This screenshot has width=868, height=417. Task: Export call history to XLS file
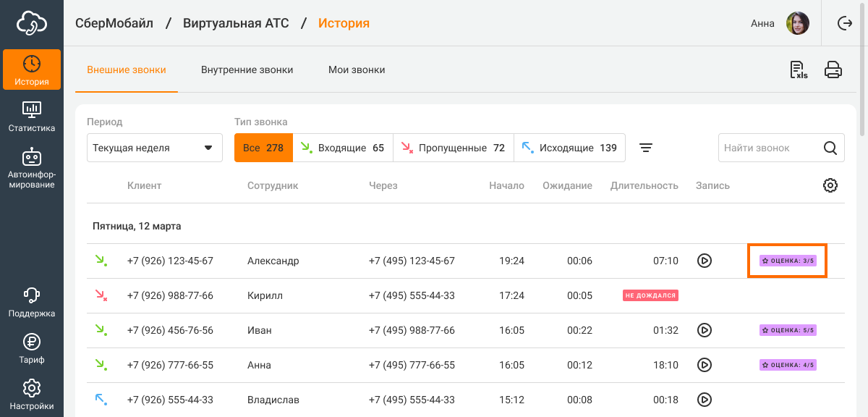pos(799,70)
